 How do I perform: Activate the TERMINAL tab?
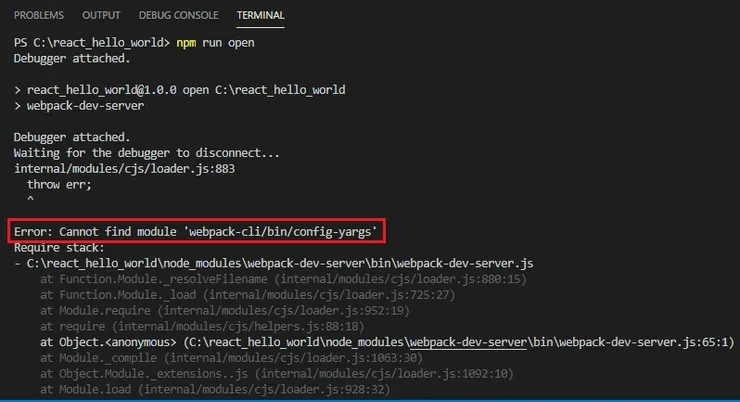pos(261,15)
